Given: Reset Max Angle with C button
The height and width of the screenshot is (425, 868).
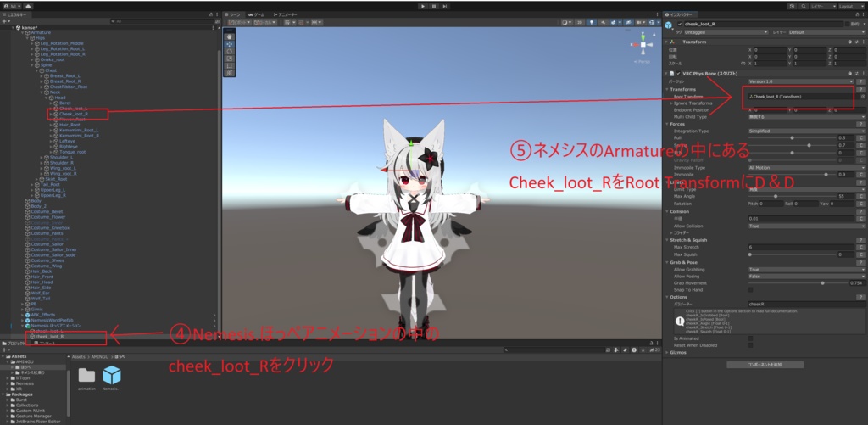Looking at the screenshot, I should (861, 196).
